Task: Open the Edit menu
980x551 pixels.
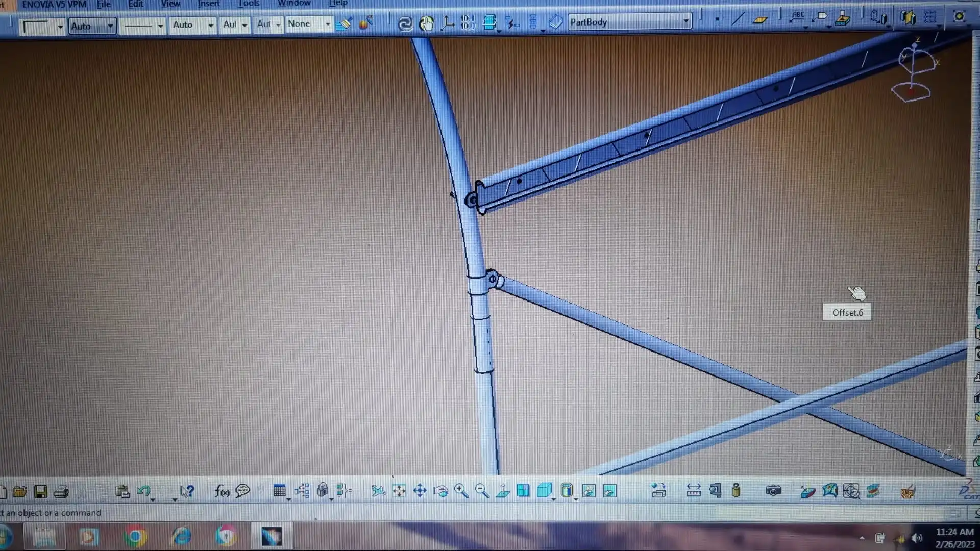Action: pos(135,4)
